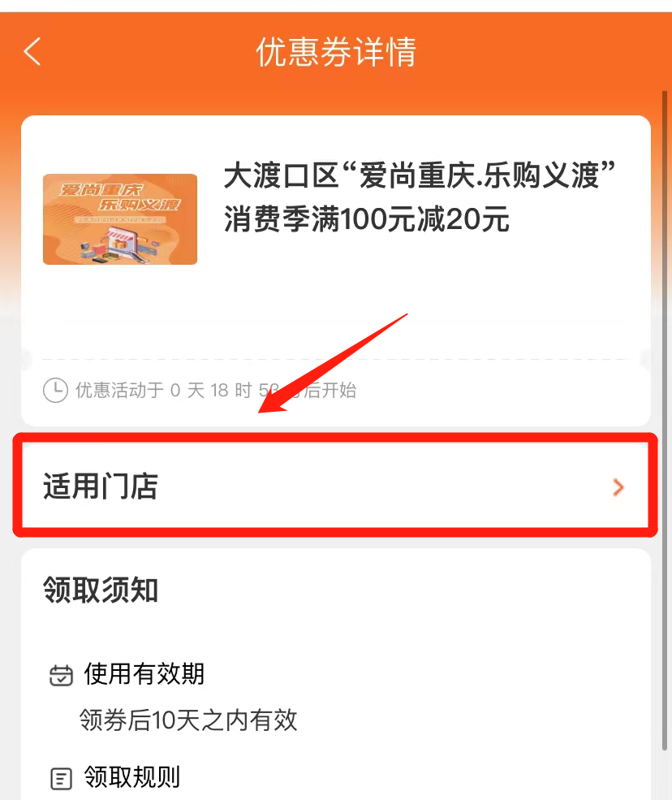Open the coupon banner thumbnail image
The width and height of the screenshot is (672, 800).
tap(120, 218)
